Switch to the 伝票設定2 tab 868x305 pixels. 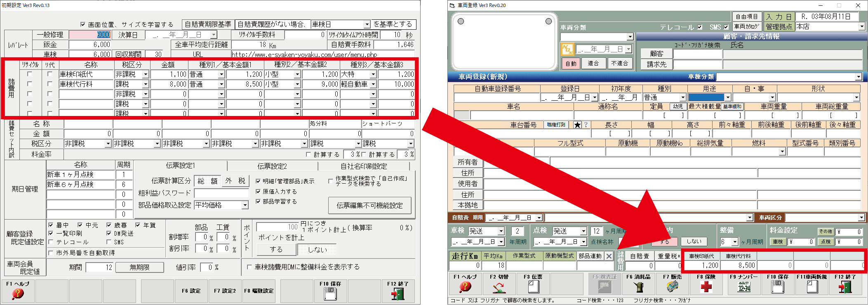click(272, 166)
